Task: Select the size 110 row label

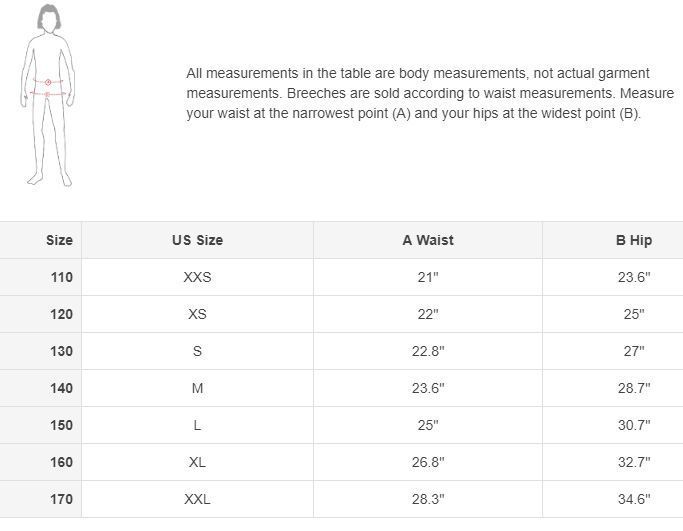Action: (61, 277)
